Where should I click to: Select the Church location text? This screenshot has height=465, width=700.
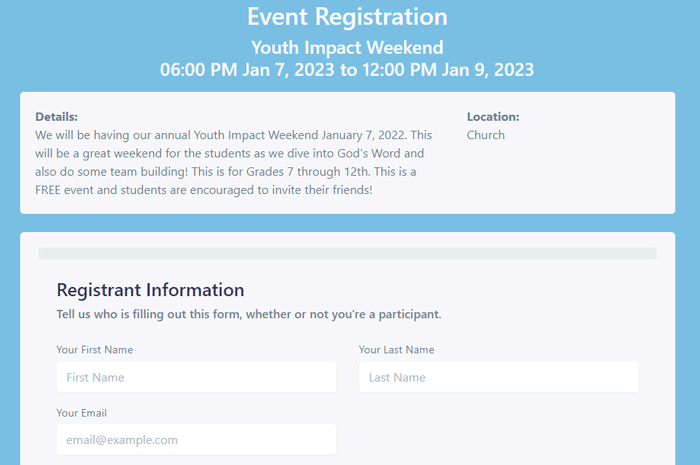486,135
